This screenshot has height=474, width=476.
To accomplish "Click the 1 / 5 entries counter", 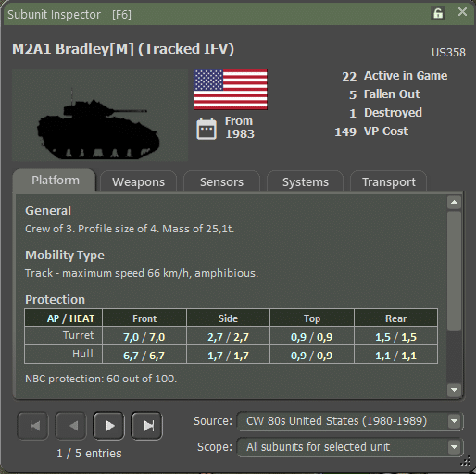I will (89, 454).
